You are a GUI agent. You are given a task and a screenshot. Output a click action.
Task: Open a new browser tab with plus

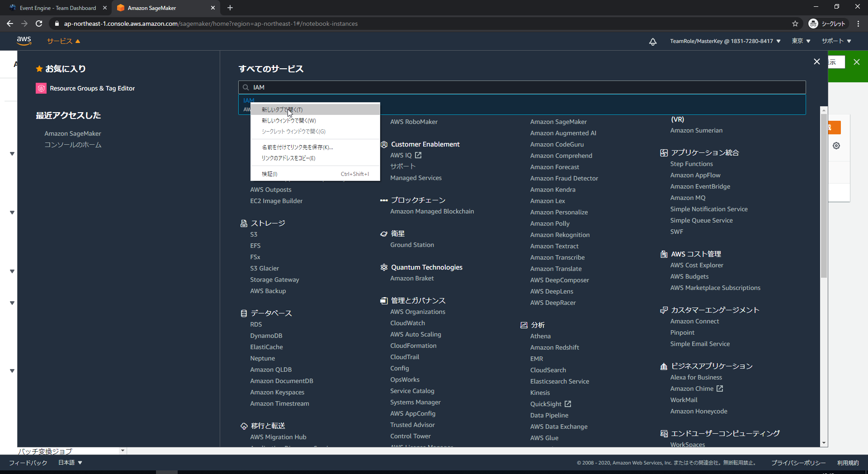coord(230,8)
